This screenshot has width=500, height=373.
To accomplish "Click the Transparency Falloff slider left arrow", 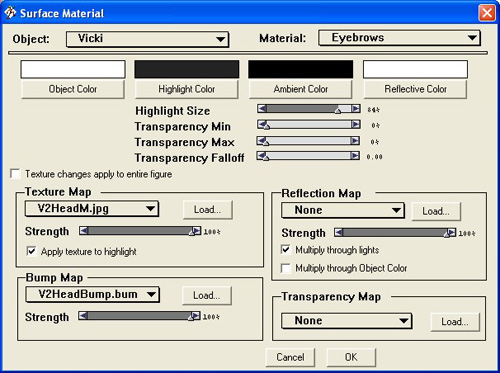I will (x=261, y=155).
